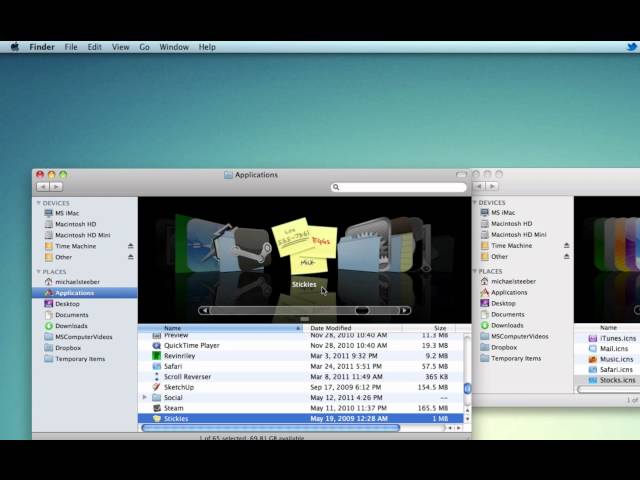This screenshot has height=480, width=640.
Task: Click the Twitter bird menu bar icon
Action: pos(631,47)
